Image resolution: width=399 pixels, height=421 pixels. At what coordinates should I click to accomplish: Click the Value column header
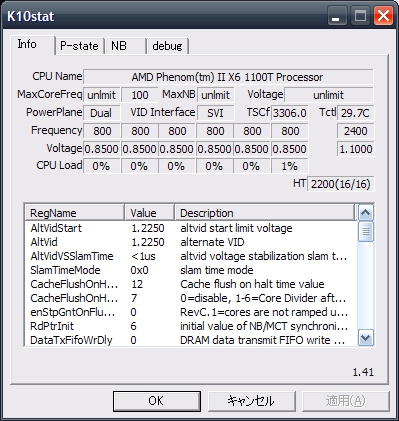click(150, 213)
